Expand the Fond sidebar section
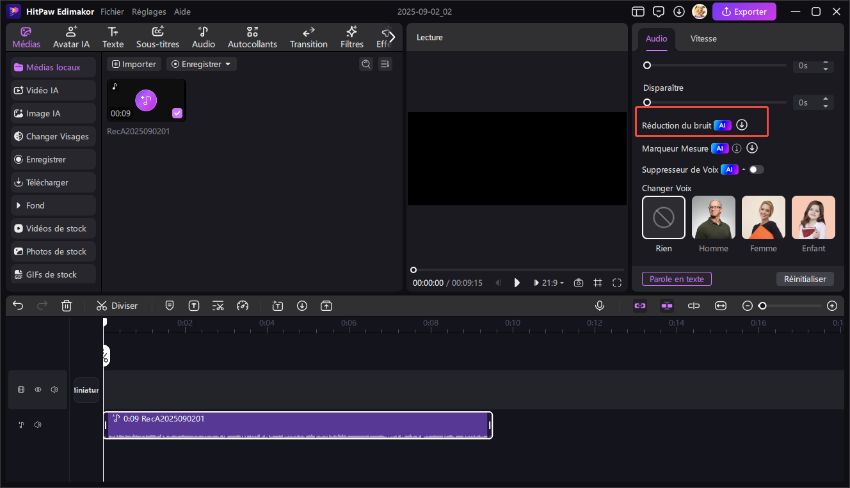Image resolution: width=850 pixels, height=488 pixels. tap(53, 206)
